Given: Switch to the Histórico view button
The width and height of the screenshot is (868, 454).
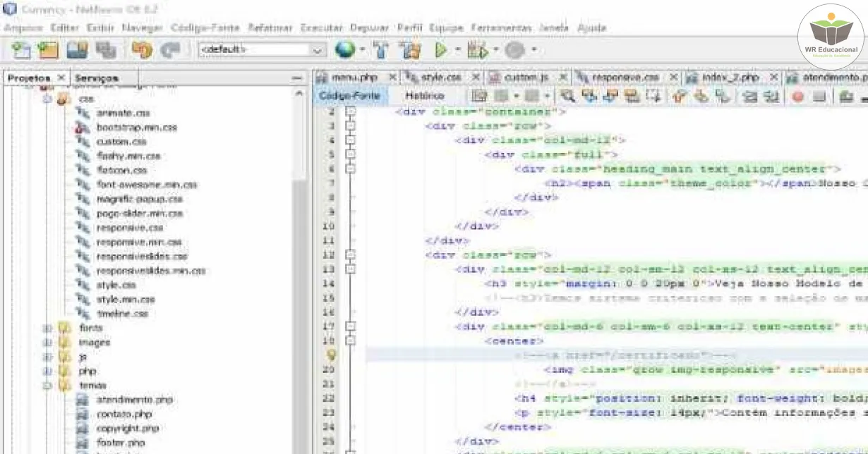Looking at the screenshot, I should coord(424,96).
